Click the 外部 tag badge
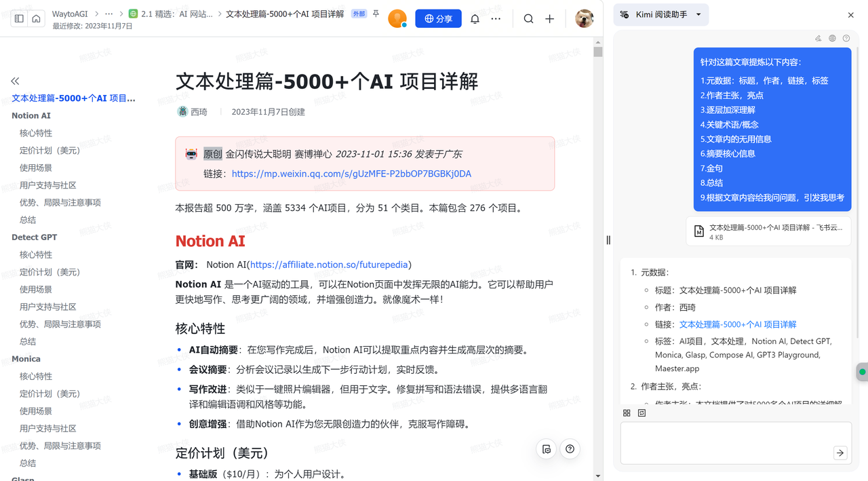 point(359,14)
